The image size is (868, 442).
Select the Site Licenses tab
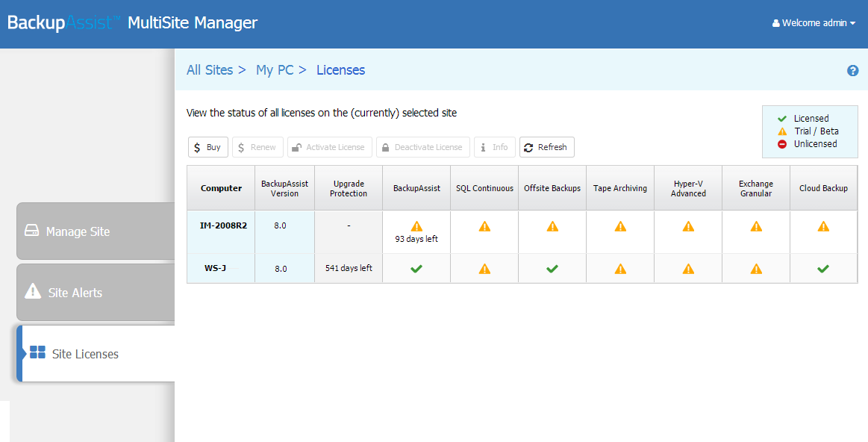pos(96,353)
